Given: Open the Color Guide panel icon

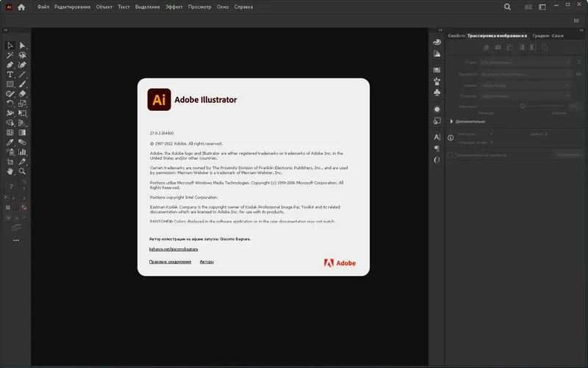Looking at the screenshot, I should (x=437, y=54).
